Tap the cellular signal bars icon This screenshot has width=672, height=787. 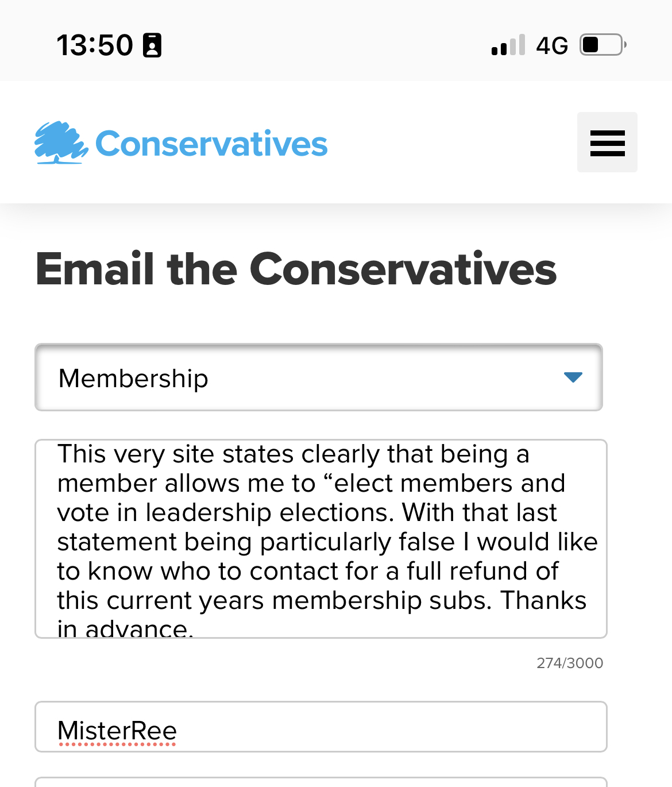(508, 45)
